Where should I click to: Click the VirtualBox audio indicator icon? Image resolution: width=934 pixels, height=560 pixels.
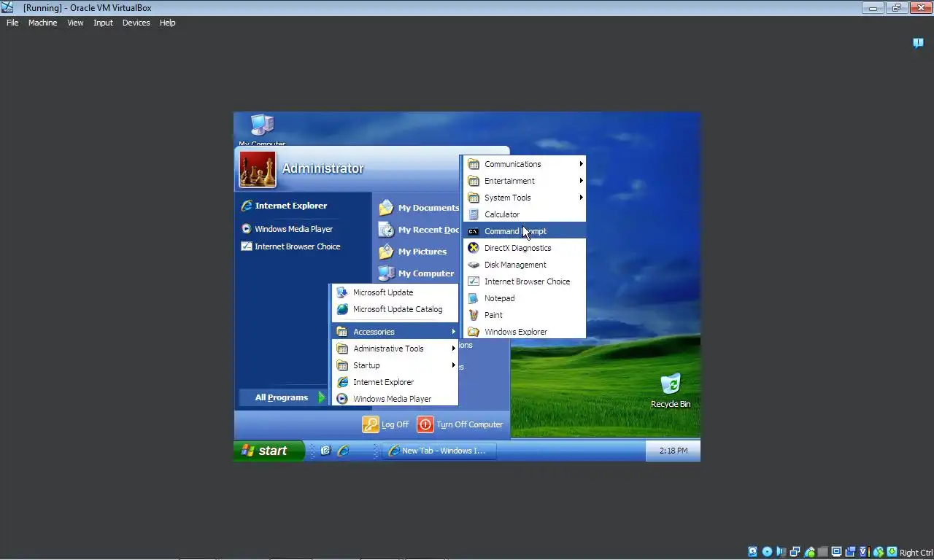click(x=781, y=552)
